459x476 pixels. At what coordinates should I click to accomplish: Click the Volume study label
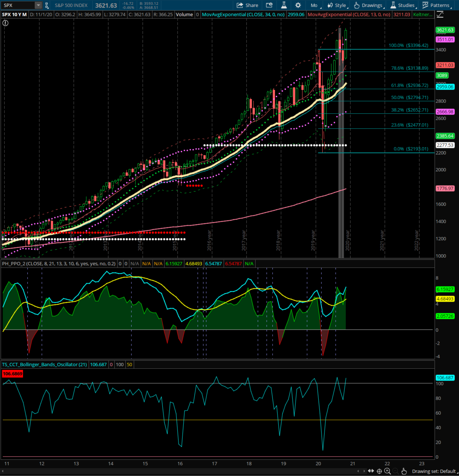(184, 14)
